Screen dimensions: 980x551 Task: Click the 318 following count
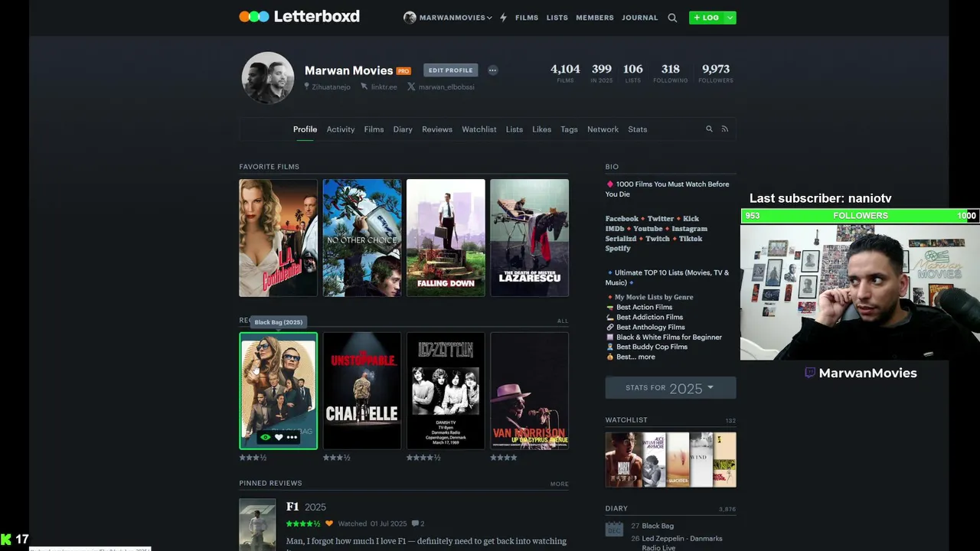coord(671,73)
